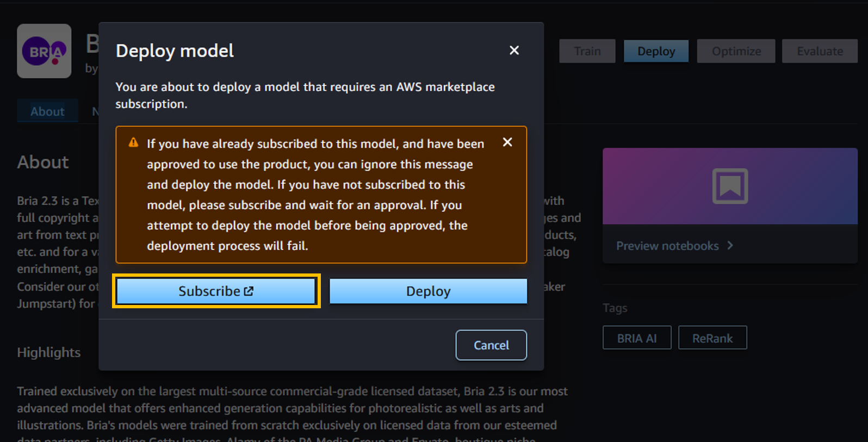Click the notebook bookmark thumbnail image
The height and width of the screenshot is (442, 868).
[x=730, y=186]
